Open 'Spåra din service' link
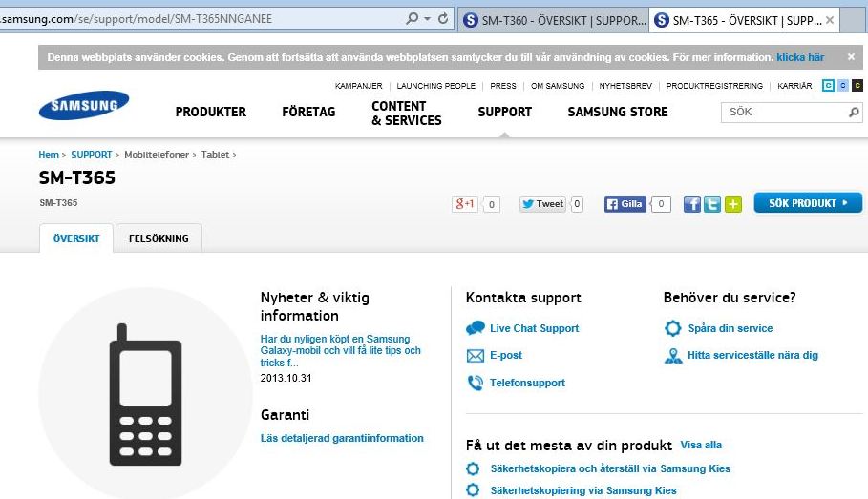 tap(730, 328)
